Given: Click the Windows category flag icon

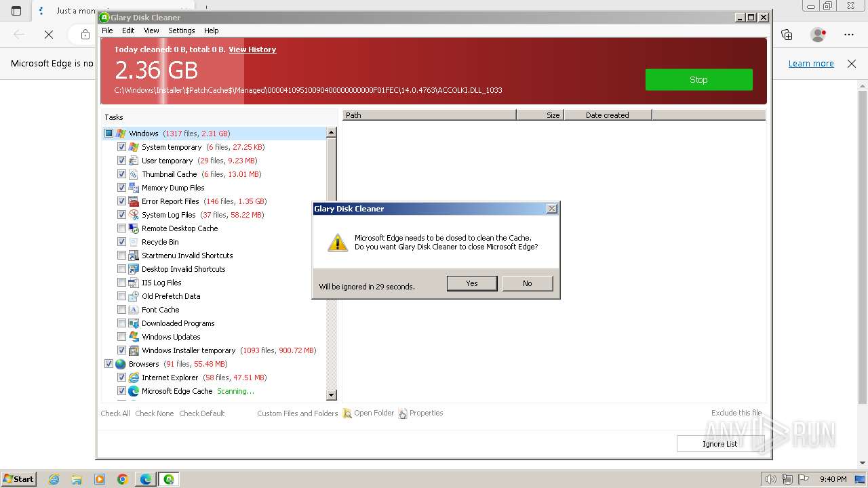Looking at the screenshot, I should (121, 134).
